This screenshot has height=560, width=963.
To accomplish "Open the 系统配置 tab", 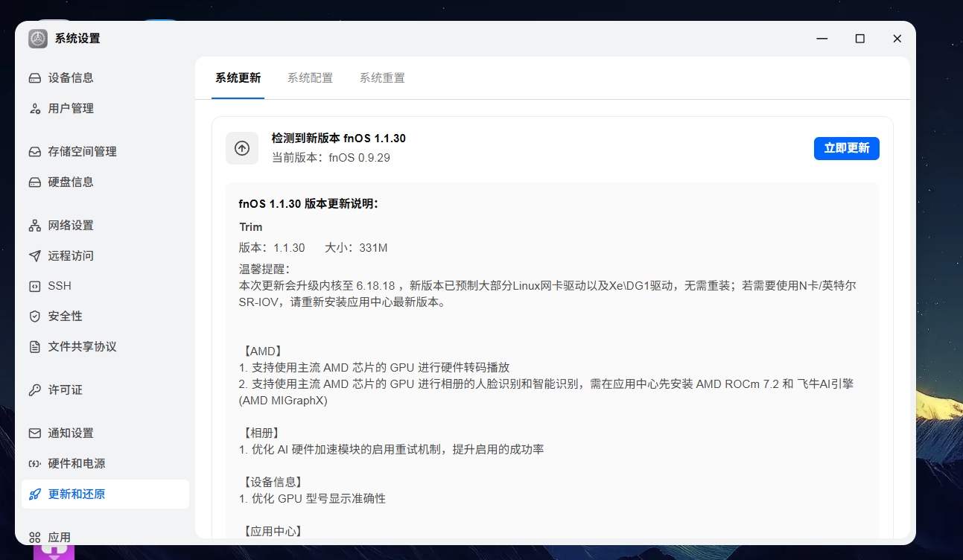I will point(310,78).
